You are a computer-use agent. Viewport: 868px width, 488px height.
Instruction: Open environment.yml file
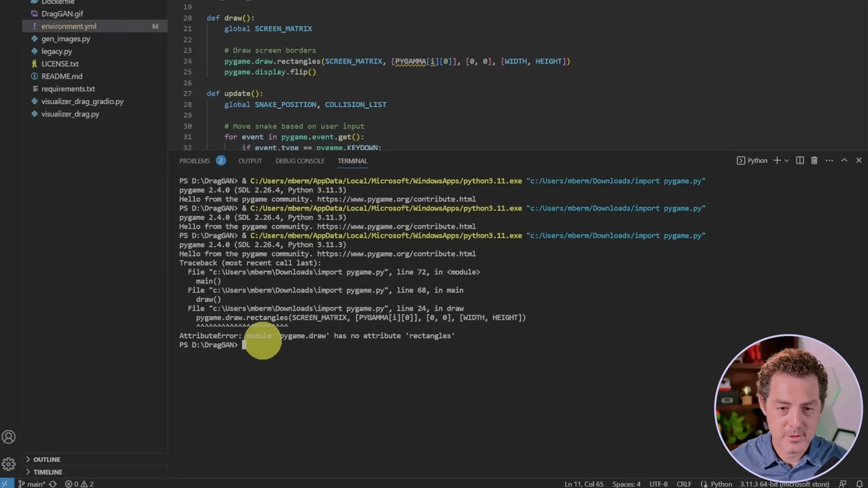(69, 26)
